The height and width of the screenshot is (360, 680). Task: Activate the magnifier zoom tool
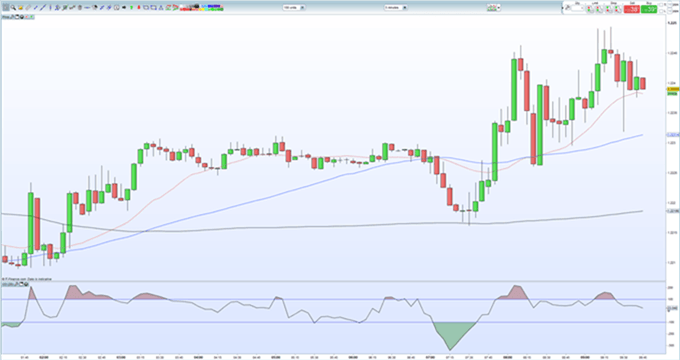point(13,7)
